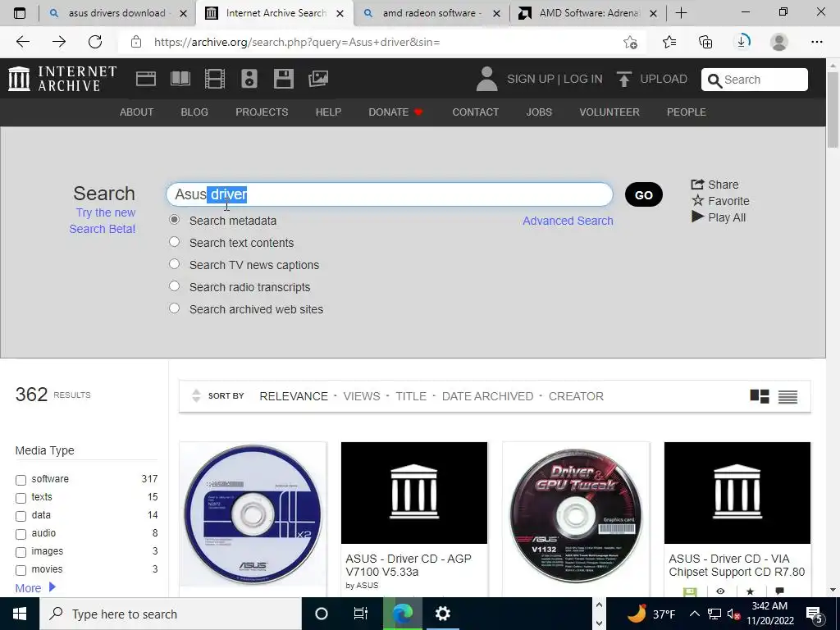
Task: Open browser Collections icon
Action: (x=705, y=42)
